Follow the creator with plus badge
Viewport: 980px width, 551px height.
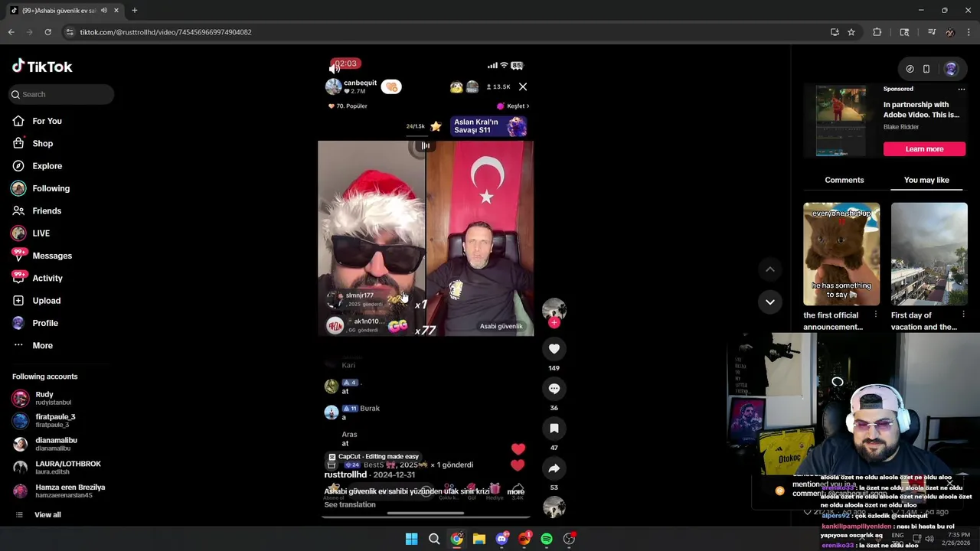pyautogui.click(x=554, y=323)
